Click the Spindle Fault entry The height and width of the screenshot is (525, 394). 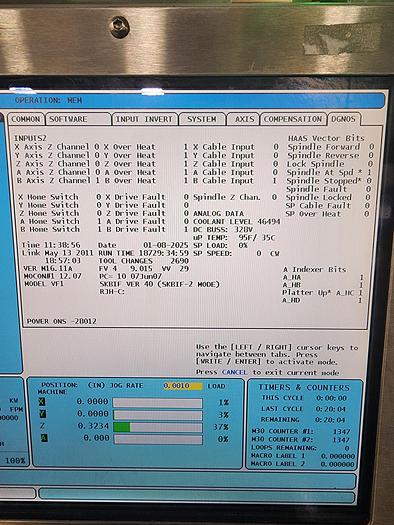[328, 189]
